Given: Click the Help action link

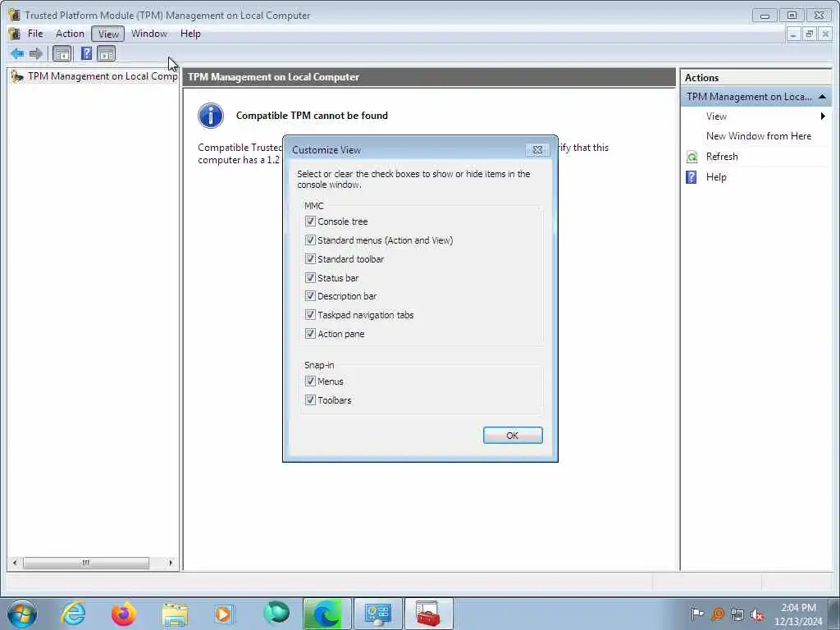Looking at the screenshot, I should [716, 177].
